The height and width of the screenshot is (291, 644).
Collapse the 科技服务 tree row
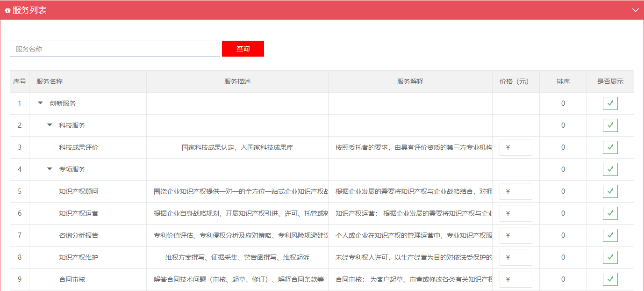point(50,125)
